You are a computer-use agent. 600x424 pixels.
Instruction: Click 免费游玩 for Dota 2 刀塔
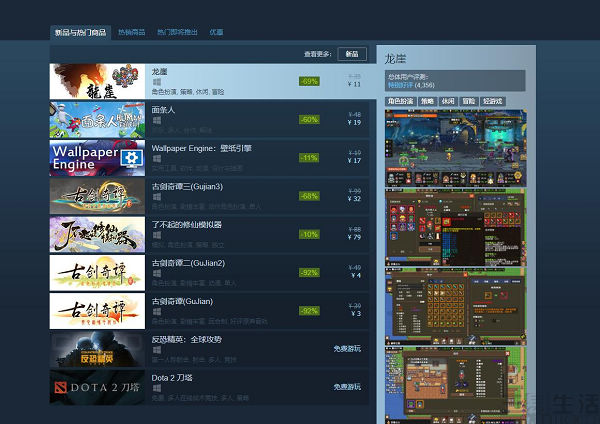[x=347, y=387]
